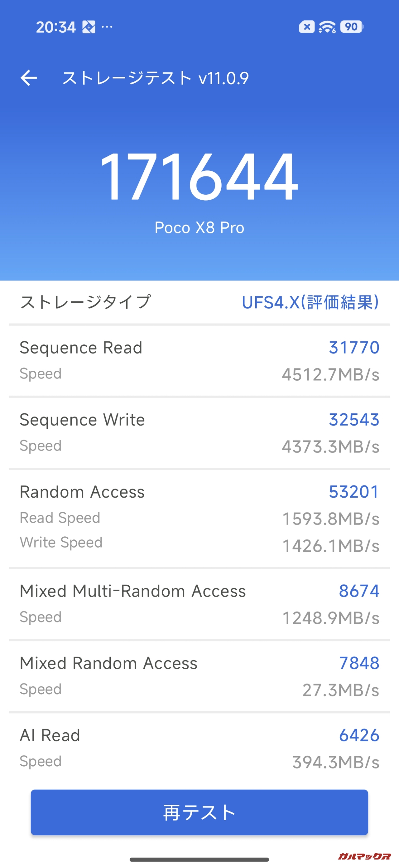
Task: Tap the three-dot notification overflow icon
Action: [107, 27]
